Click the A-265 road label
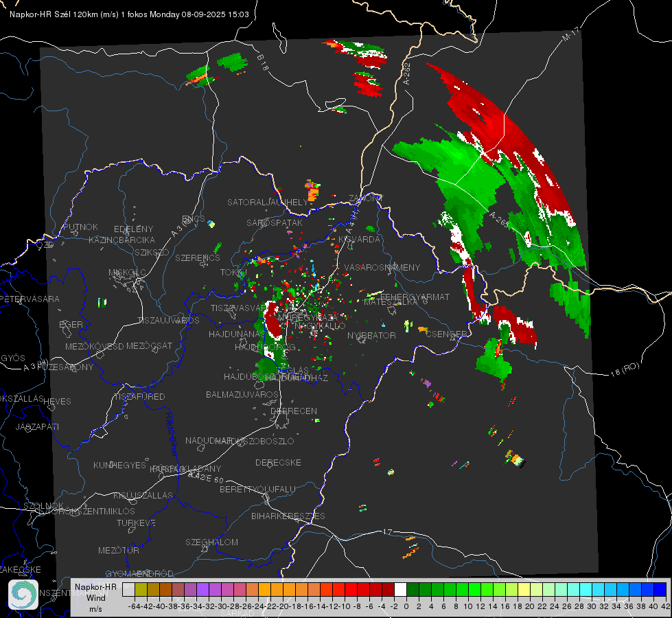This screenshot has height=618, width=672. coord(500,220)
